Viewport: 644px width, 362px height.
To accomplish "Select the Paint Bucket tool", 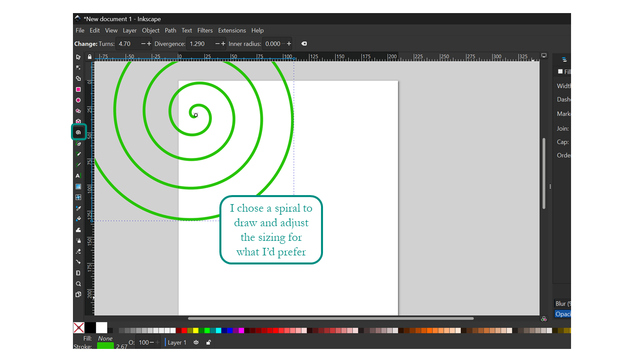I will [x=78, y=219].
